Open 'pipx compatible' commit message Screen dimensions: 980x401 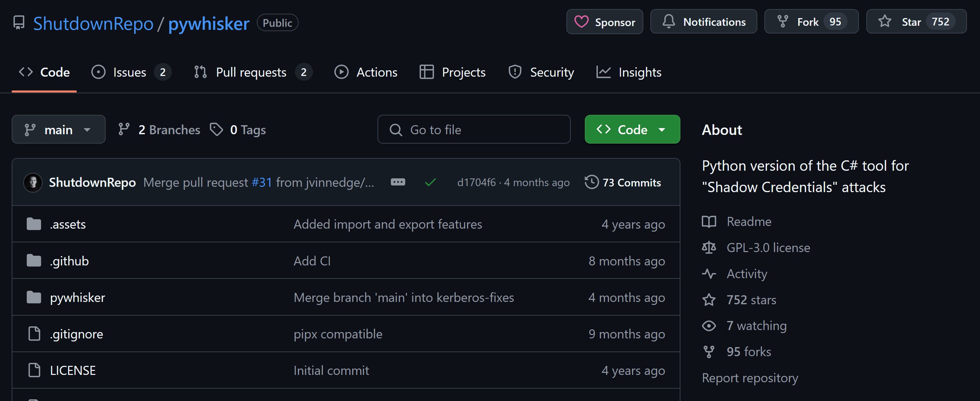338,334
